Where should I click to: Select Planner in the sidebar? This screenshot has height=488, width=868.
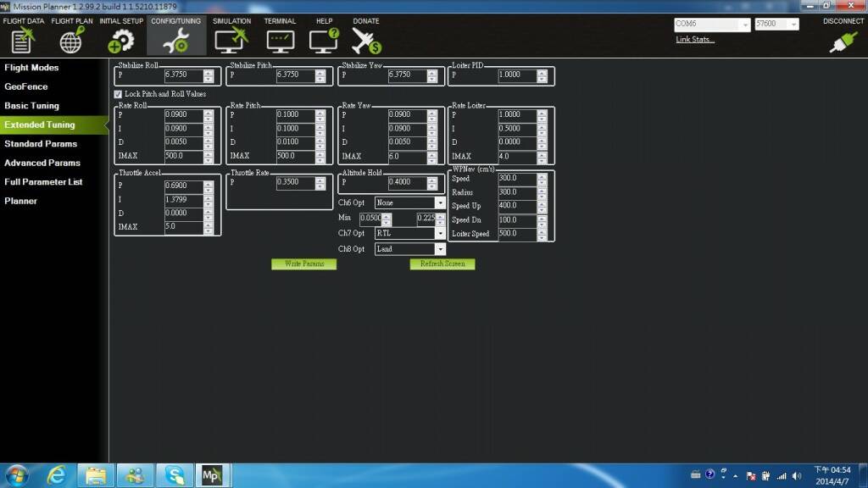[x=20, y=202]
